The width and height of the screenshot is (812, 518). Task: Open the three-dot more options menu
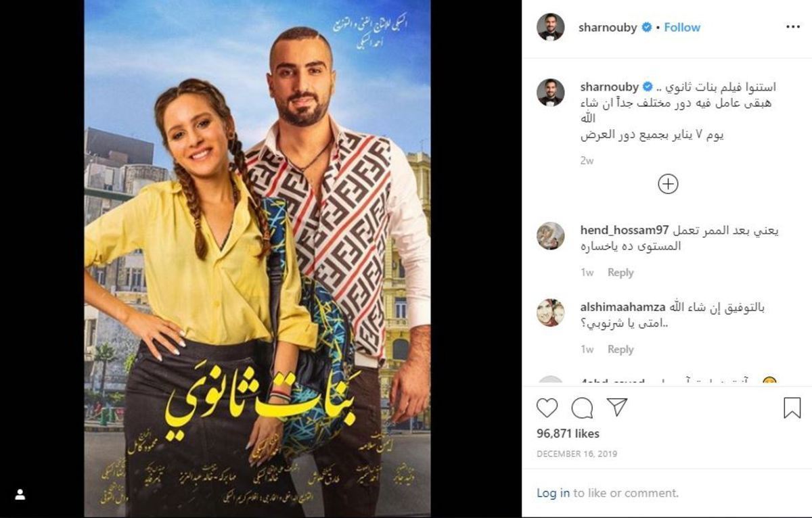click(793, 27)
